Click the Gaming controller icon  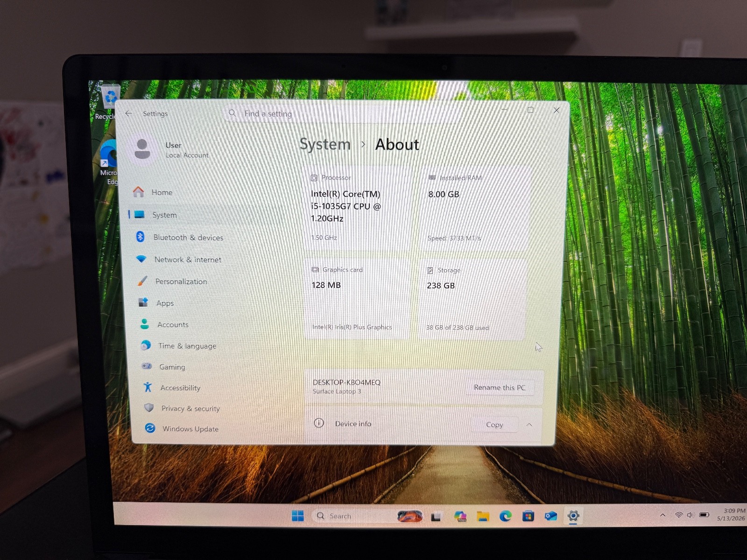[147, 366]
